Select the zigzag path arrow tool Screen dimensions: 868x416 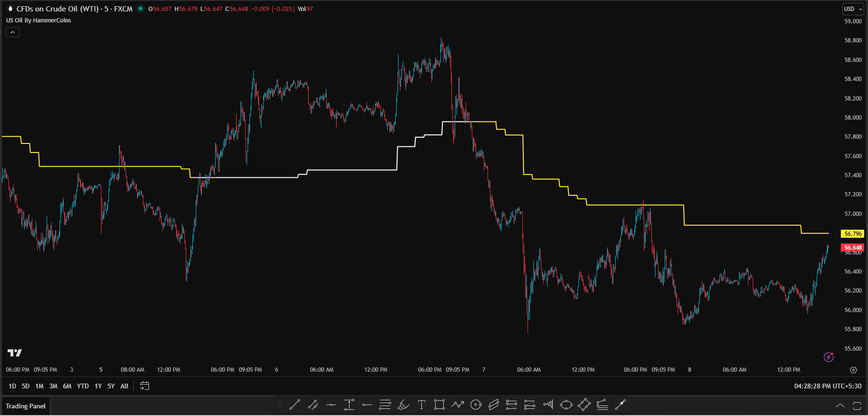pyautogui.click(x=458, y=405)
